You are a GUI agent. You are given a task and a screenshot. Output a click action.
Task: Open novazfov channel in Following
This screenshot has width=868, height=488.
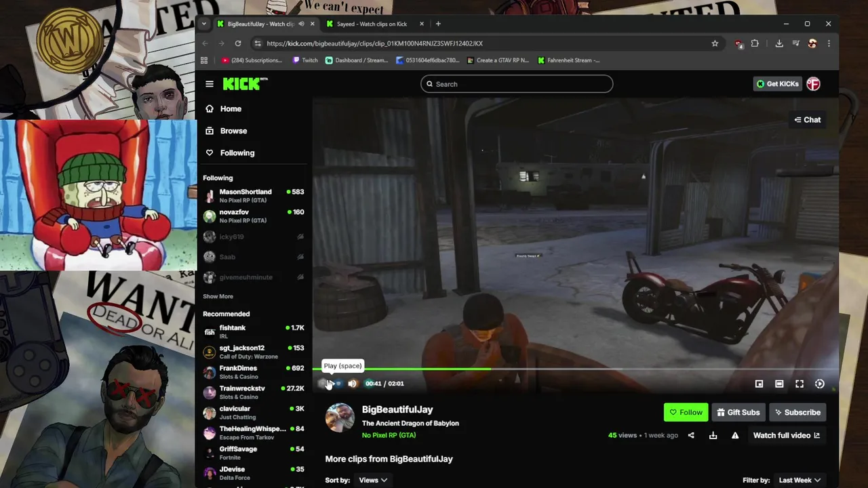click(x=254, y=216)
